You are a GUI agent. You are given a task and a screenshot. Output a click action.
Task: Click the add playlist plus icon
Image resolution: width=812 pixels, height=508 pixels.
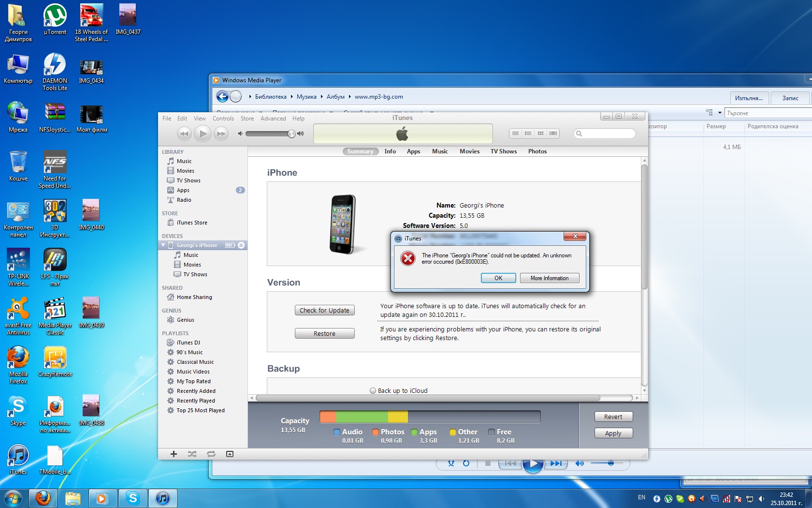point(174,454)
